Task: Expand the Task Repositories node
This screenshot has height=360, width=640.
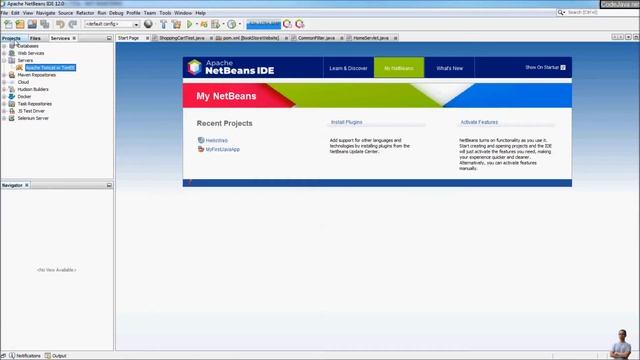Action: click(4, 104)
